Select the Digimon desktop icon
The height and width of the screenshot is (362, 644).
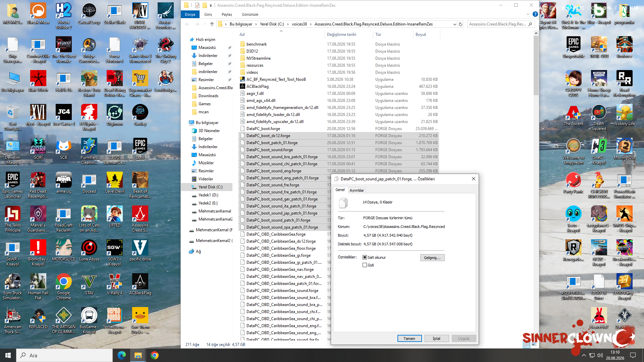114,115
